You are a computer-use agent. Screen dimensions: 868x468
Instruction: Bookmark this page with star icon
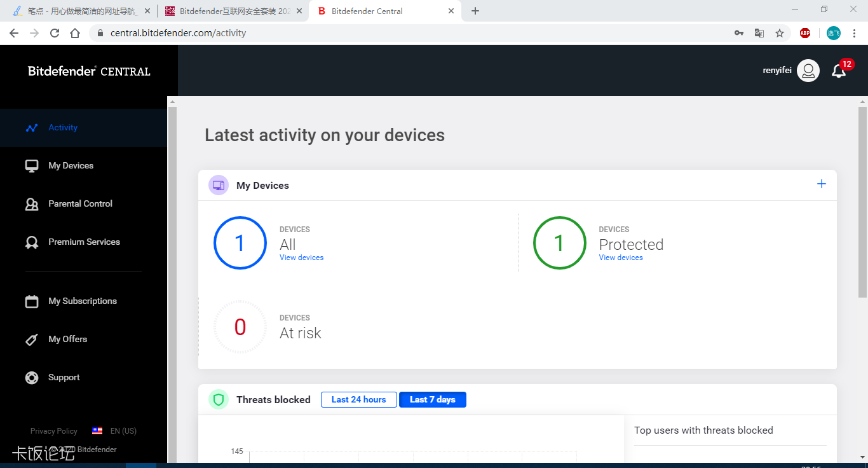[x=780, y=33]
